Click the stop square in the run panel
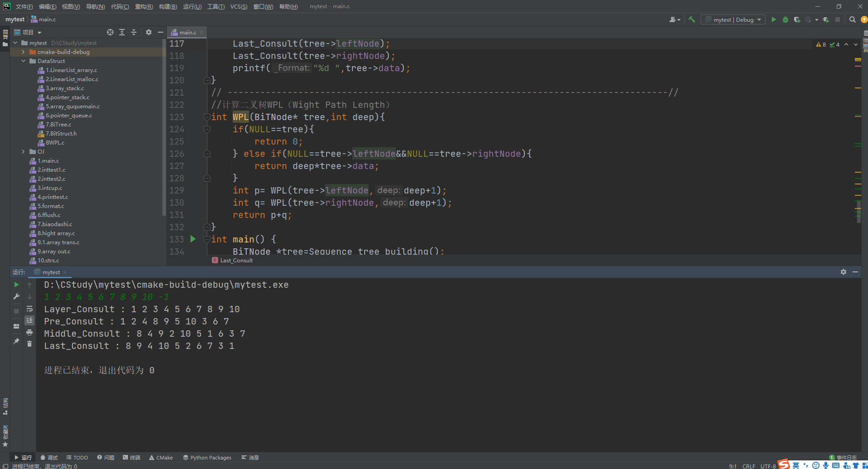Viewport: 868px width, 469px height. tap(16, 311)
